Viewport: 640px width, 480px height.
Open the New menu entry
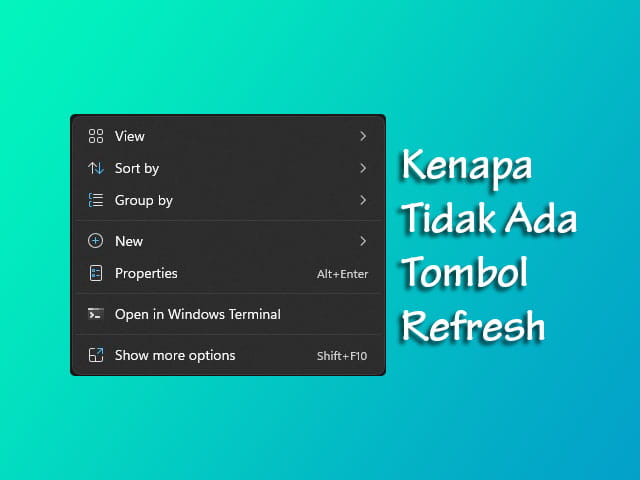(x=228, y=241)
